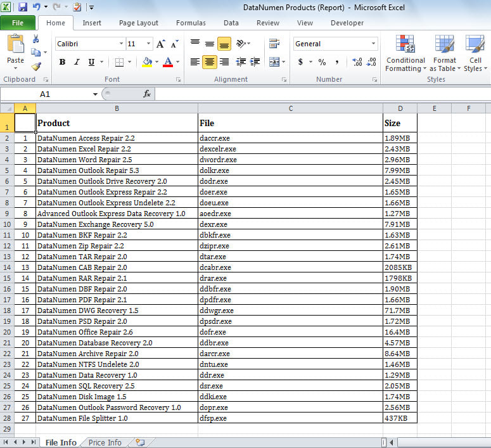The height and width of the screenshot is (448, 491).
Task: Open the General number format dropdown
Action: (373, 44)
